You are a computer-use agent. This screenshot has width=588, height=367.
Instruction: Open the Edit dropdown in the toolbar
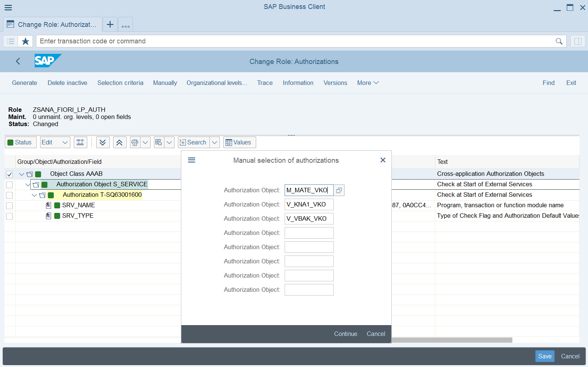55,143
